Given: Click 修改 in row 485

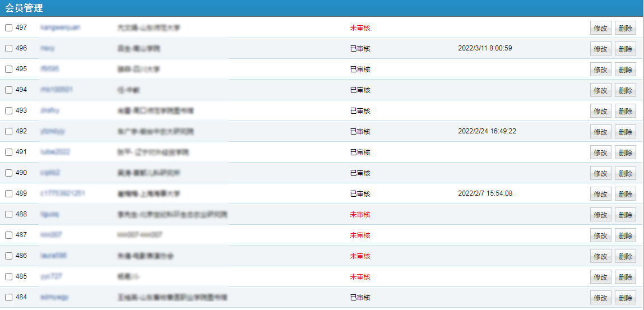Looking at the screenshot, I should [x=600, y=277].
